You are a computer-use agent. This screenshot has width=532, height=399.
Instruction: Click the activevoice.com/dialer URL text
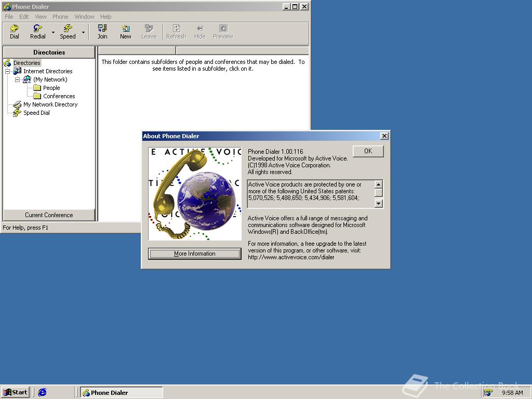tap(291, 257)
